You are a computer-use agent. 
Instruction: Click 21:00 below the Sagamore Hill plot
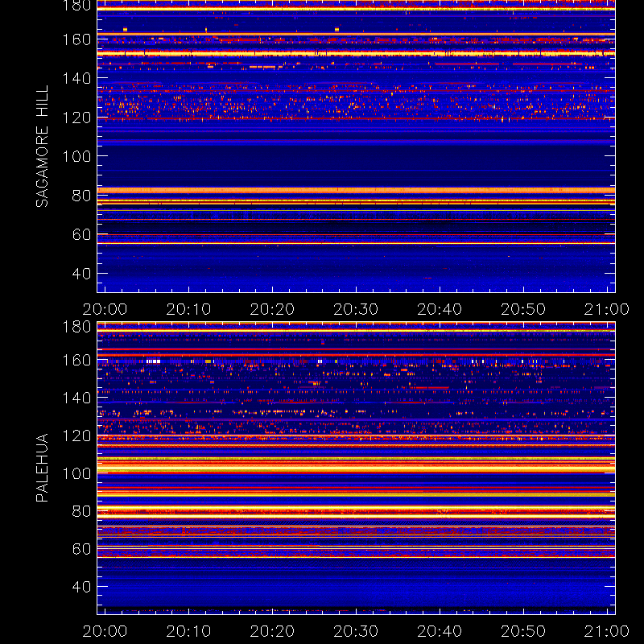[607, 309]
